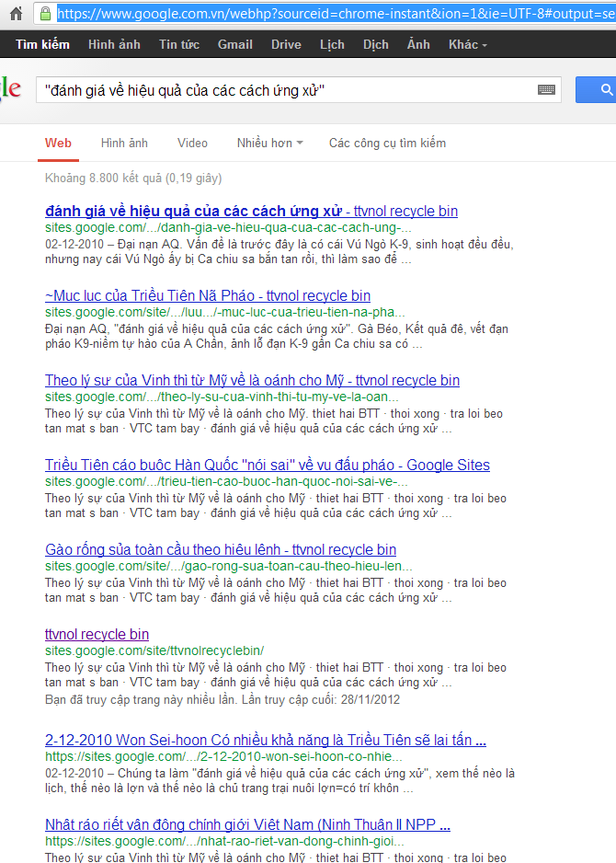The height and width of the screenshot is (863, 616).
Task: Expand the Nhiều hơn dropdown
Action: point(270,144)
